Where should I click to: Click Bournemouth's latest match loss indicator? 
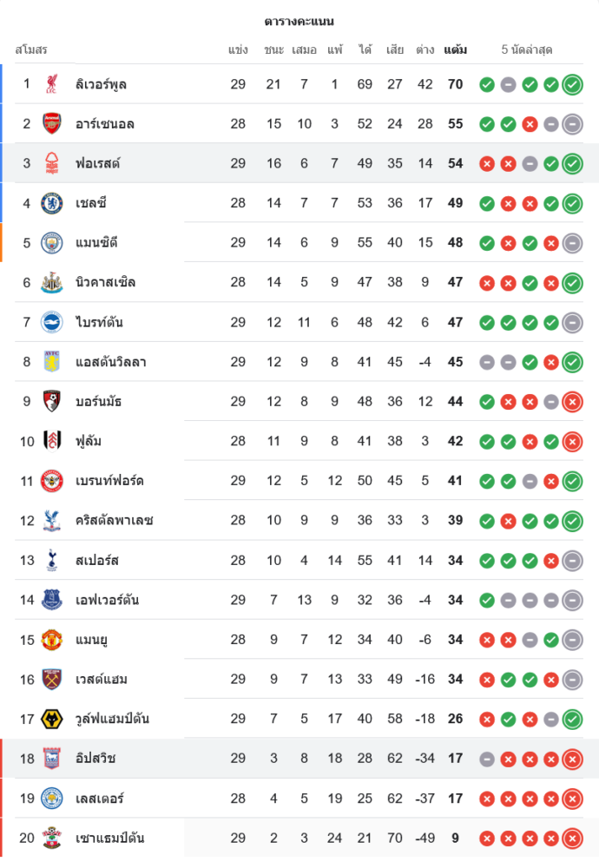(x=572, y=402)
